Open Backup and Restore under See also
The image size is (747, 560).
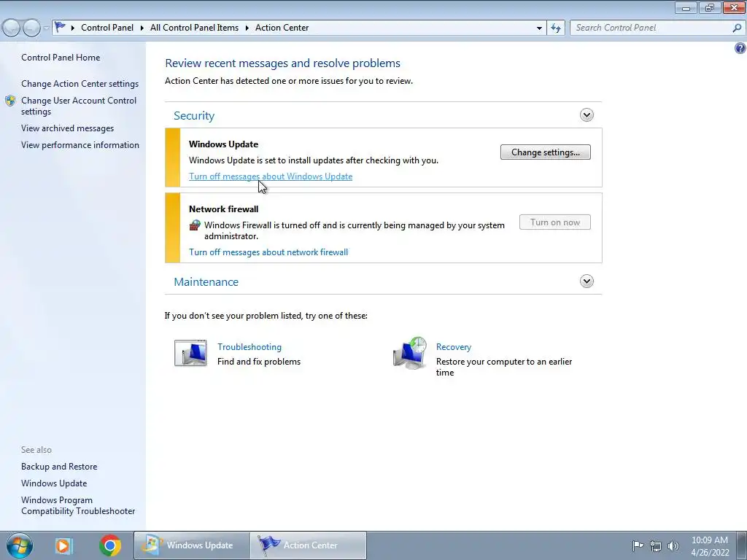click(59, 467)
